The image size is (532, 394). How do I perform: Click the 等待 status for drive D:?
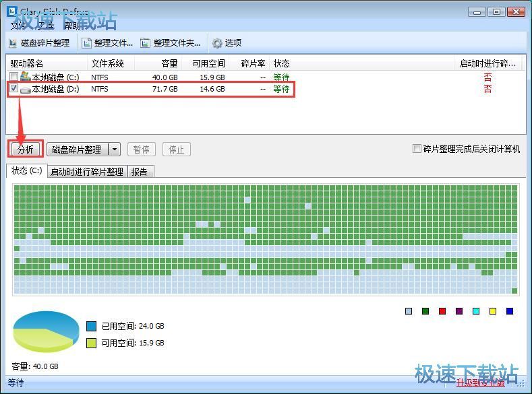point(281,89)
